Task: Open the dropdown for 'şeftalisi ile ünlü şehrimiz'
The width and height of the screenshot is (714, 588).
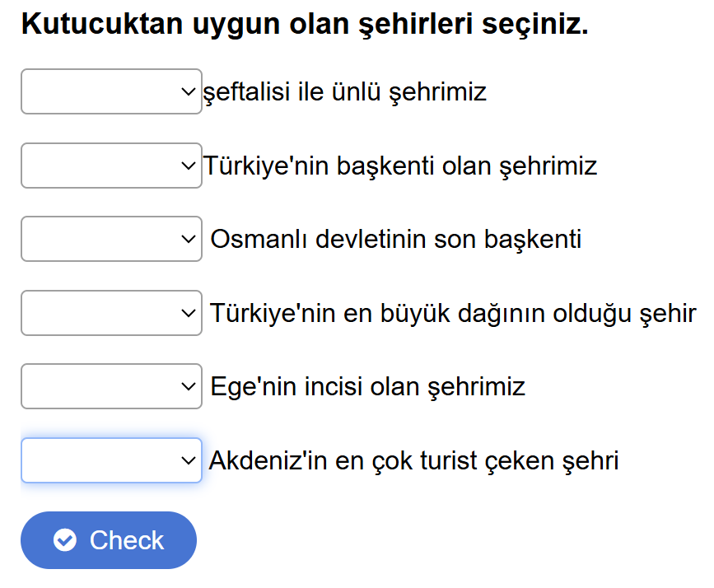Action: [x=111, y=91]
